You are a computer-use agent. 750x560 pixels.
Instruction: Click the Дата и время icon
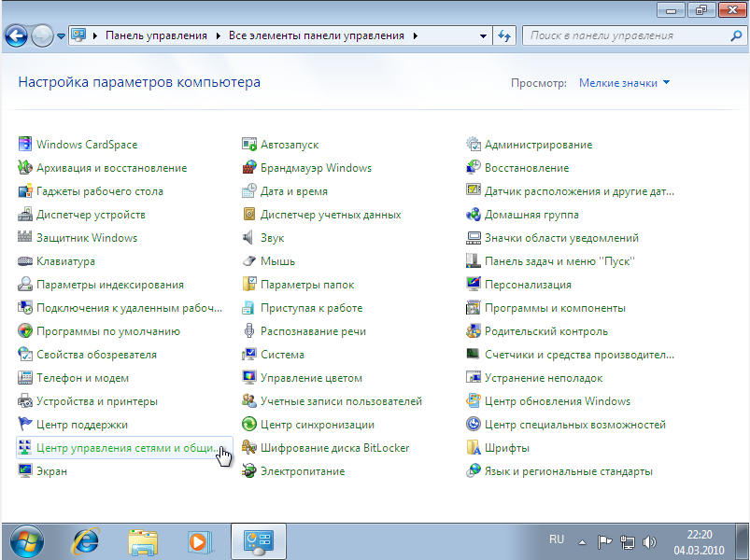pyautogui.click(x=249, y=190)
